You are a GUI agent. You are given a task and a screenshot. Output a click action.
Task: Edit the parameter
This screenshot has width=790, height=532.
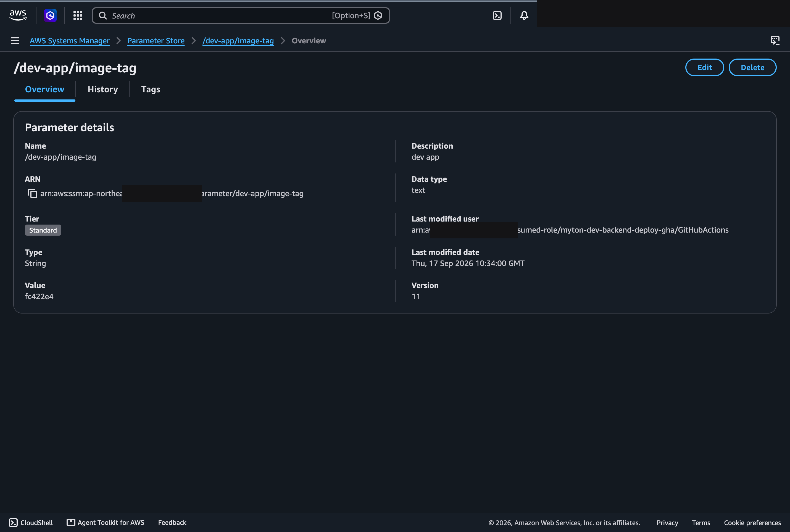[x=705, y=67]
